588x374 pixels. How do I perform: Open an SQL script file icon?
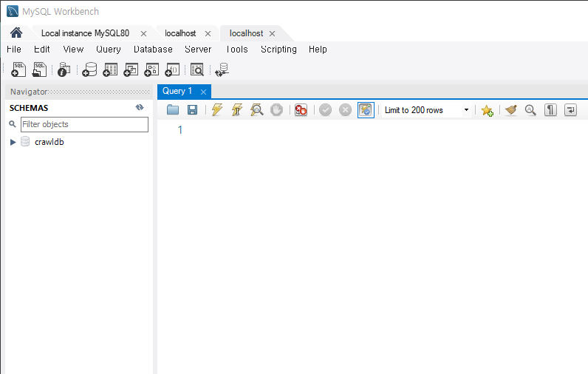click(39, 69)
